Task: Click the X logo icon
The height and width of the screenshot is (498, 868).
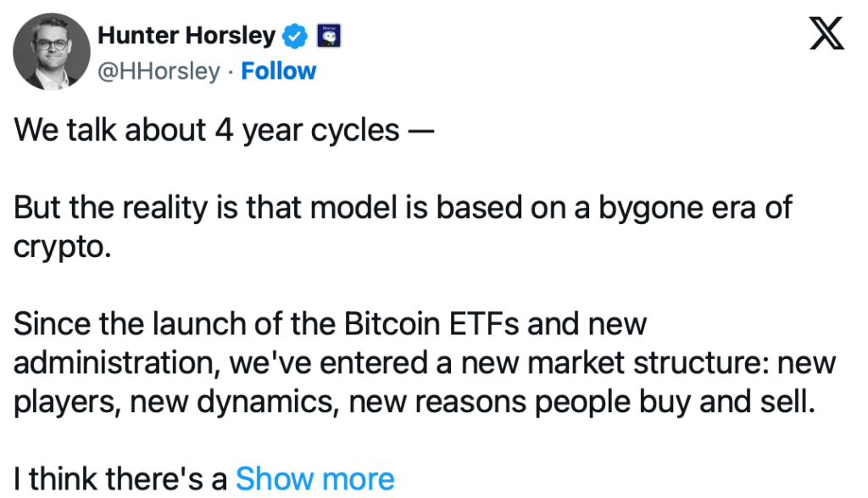Action: [x=826, y=35]
